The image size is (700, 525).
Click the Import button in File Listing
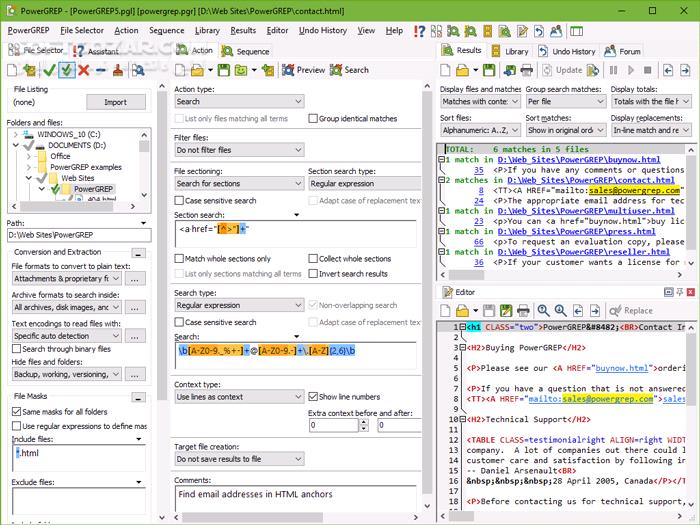(116, 102)
